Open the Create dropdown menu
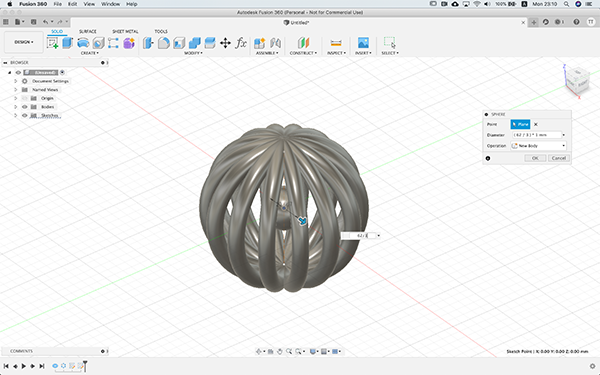The width and height of the screenshot is (600, 375). (90, 53)
